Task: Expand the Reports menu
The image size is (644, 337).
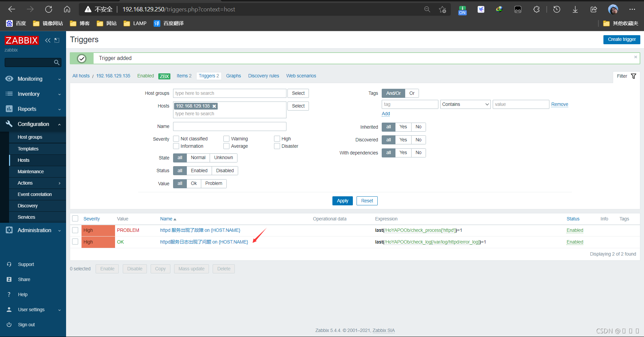Action: click(x=33, y=109)
